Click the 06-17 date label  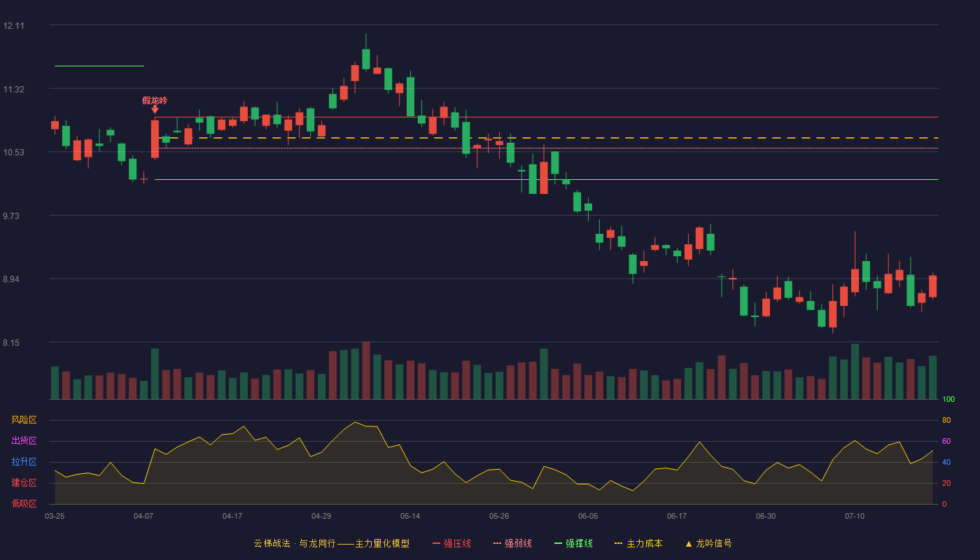[677, 516]
